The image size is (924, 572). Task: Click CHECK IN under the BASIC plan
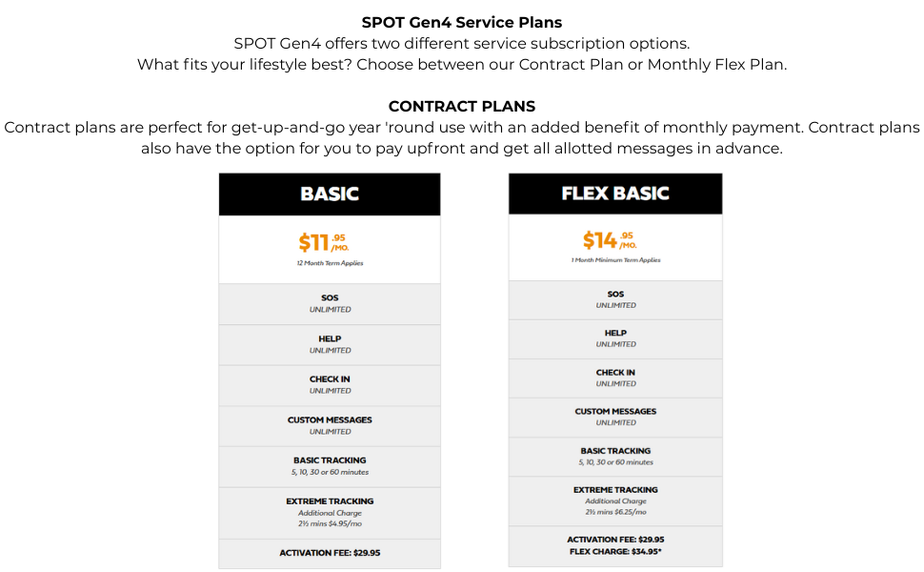click(330, 384)
